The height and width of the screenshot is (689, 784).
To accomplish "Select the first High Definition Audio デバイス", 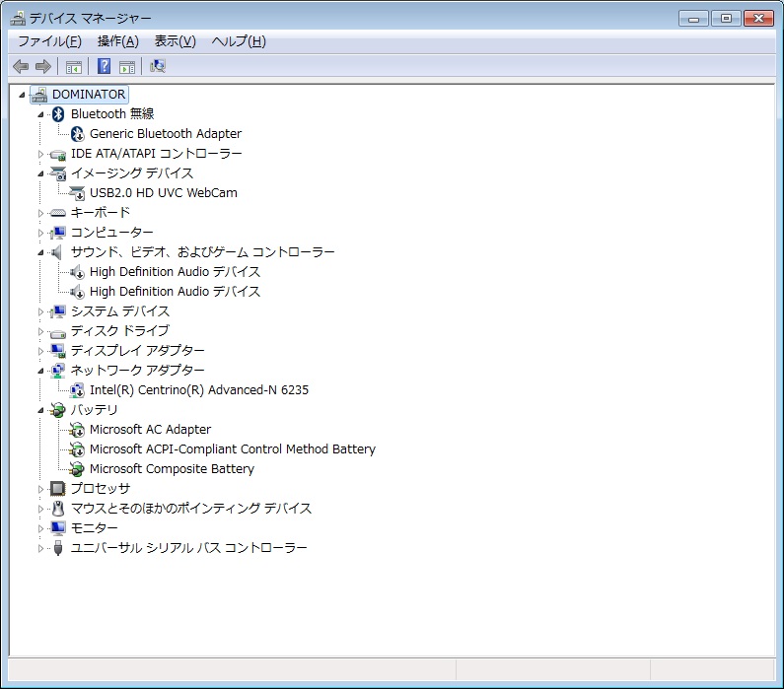I will (x=175, y=272).
